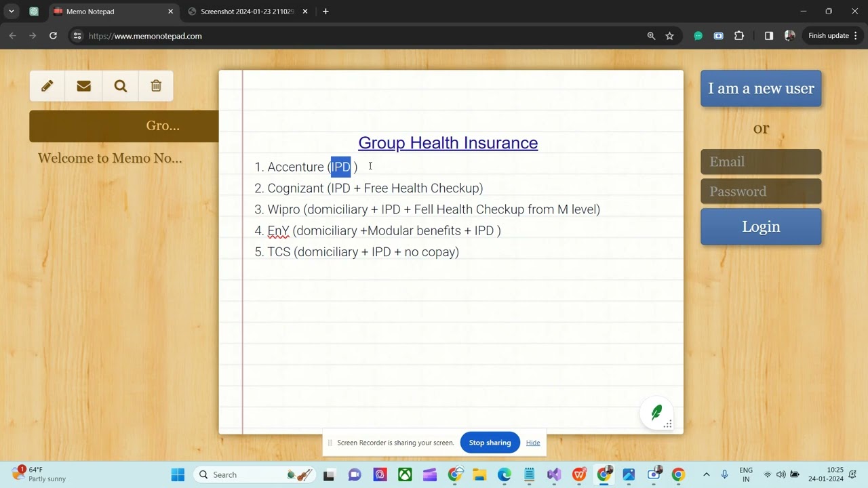Reload the Memo Notepad page

[53, 36]
